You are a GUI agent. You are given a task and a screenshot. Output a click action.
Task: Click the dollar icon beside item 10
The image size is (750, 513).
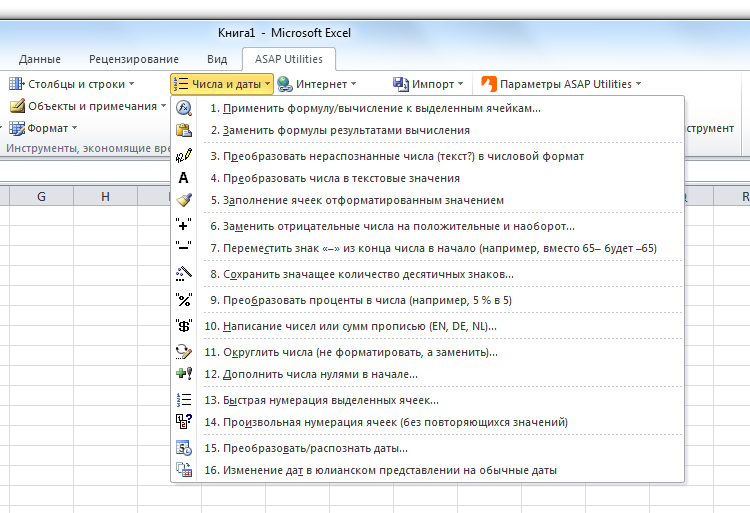[x=184, y=326]
